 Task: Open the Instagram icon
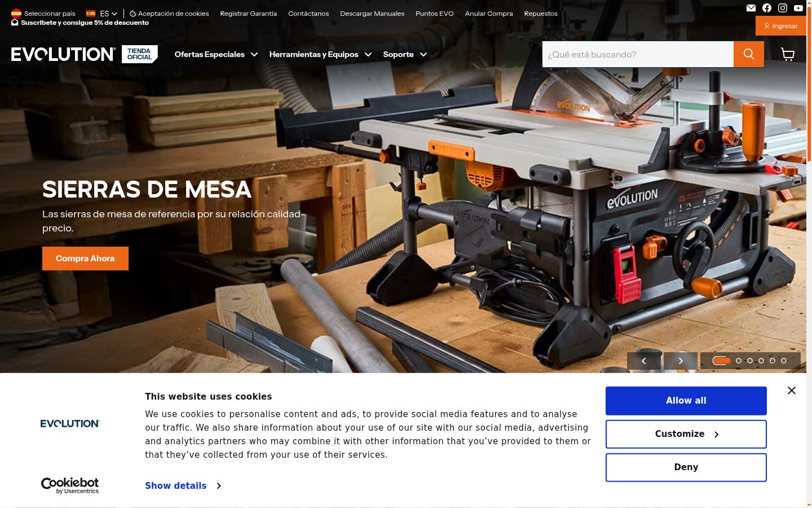coord(783,8)
